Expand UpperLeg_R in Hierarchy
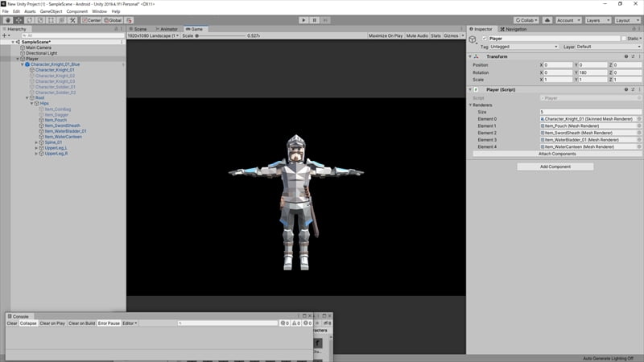 tap(36, 154)
